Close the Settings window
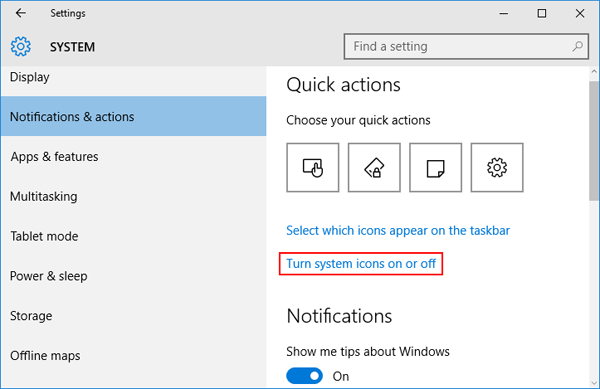This screenshot has width=600, height=389. point(580,13)
